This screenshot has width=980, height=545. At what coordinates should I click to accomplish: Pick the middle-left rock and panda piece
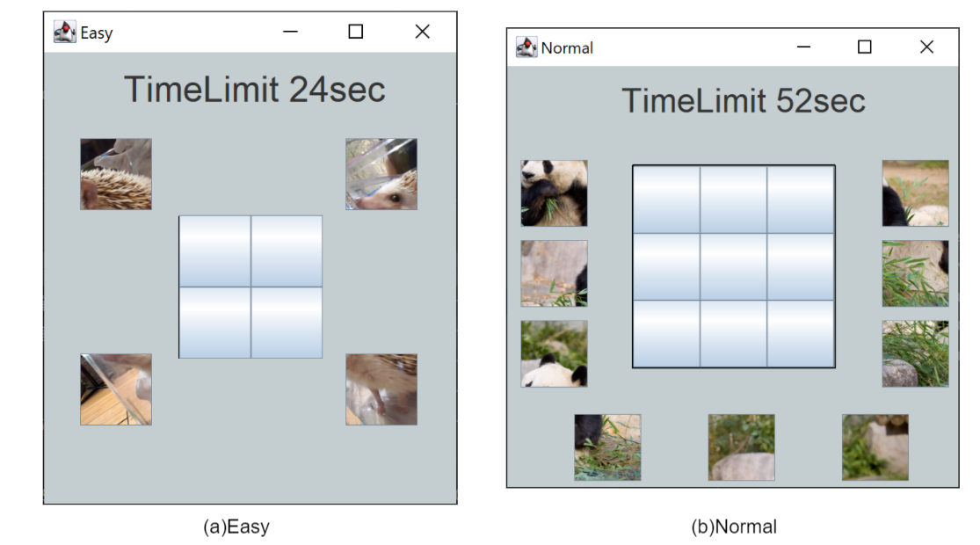tap(554, 273)
